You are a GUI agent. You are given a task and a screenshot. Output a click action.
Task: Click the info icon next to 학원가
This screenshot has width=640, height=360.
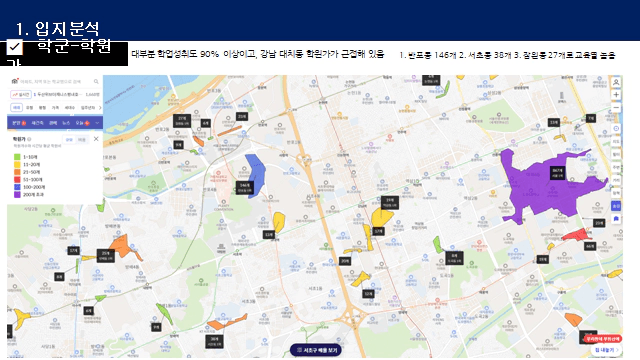(29, 139)
